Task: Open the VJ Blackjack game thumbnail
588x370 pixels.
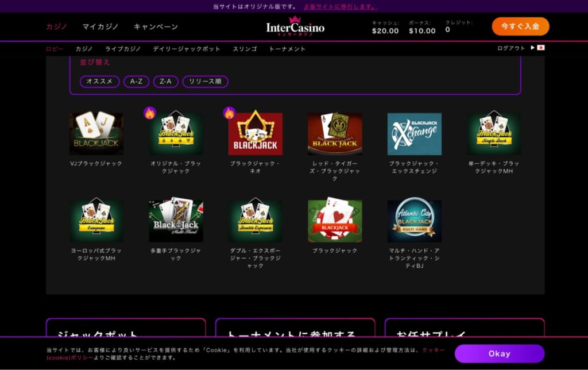Action: pyautogui.click(x=96, y=134)
